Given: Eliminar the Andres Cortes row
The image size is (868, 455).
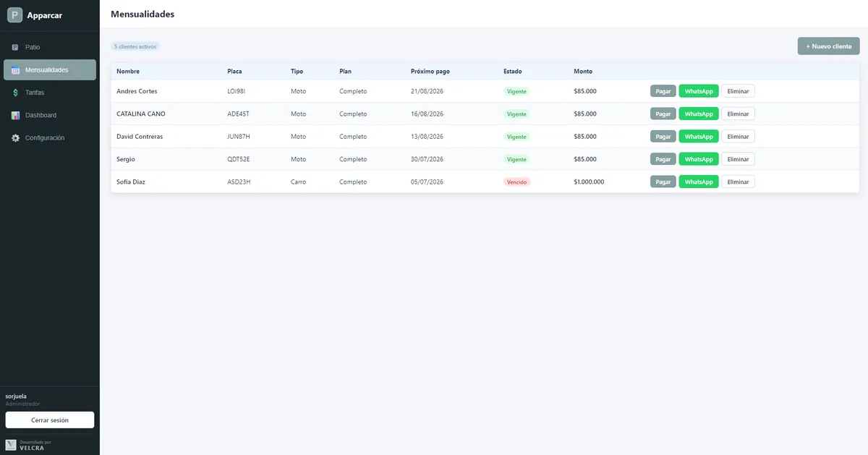Looking at the screenshot, I should tap(738, 91).
